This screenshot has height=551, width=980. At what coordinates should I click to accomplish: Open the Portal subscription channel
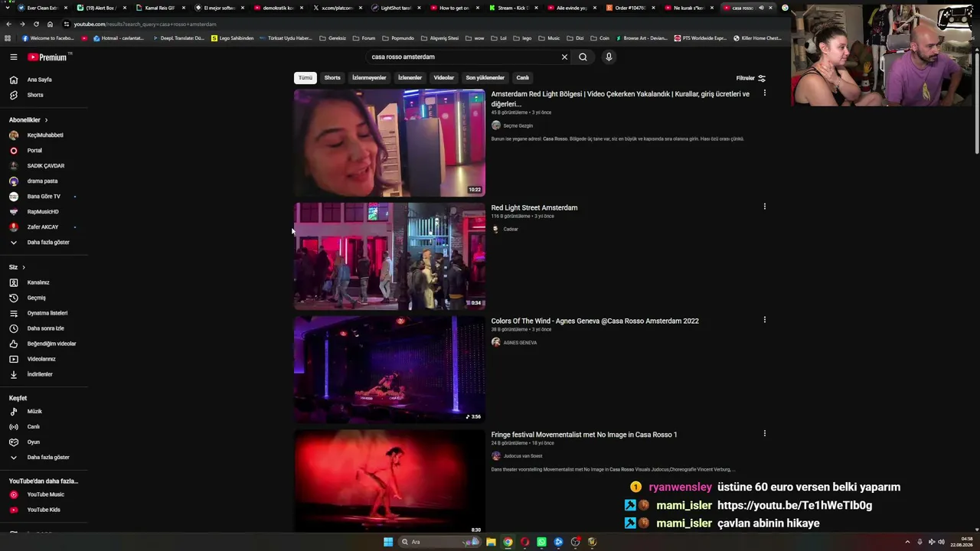[34, 151]
